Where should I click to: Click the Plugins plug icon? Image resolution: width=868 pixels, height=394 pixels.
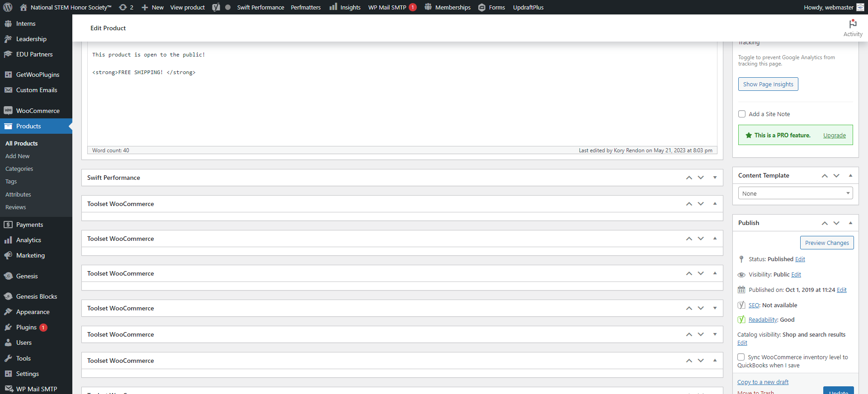point(8,327)
